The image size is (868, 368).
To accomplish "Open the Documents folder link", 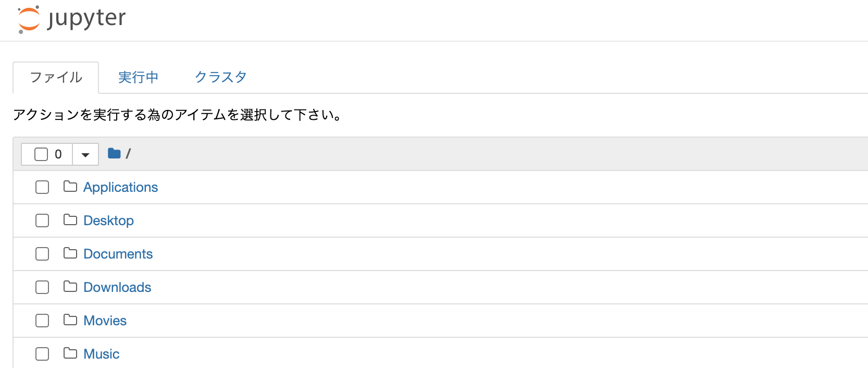I will tap(118, 253).
